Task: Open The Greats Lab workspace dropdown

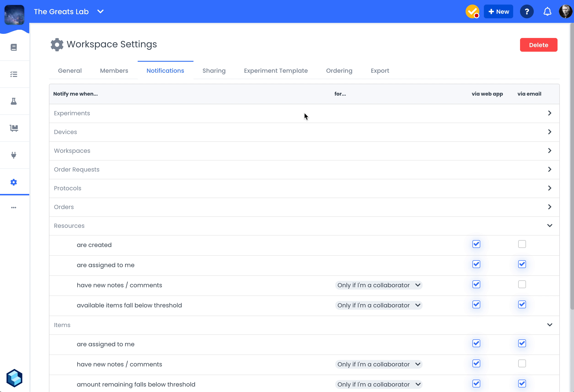Action: tap(100, 12)
